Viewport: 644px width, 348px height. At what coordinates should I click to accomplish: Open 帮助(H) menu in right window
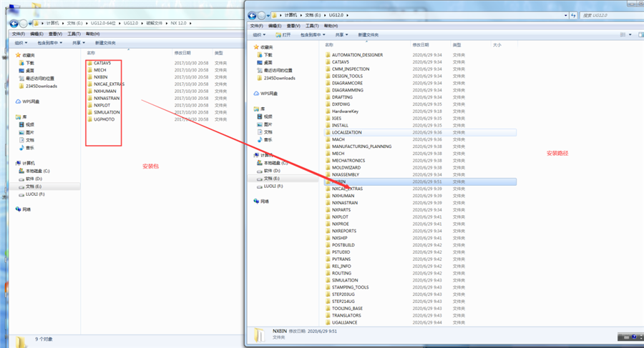[331, 26]
